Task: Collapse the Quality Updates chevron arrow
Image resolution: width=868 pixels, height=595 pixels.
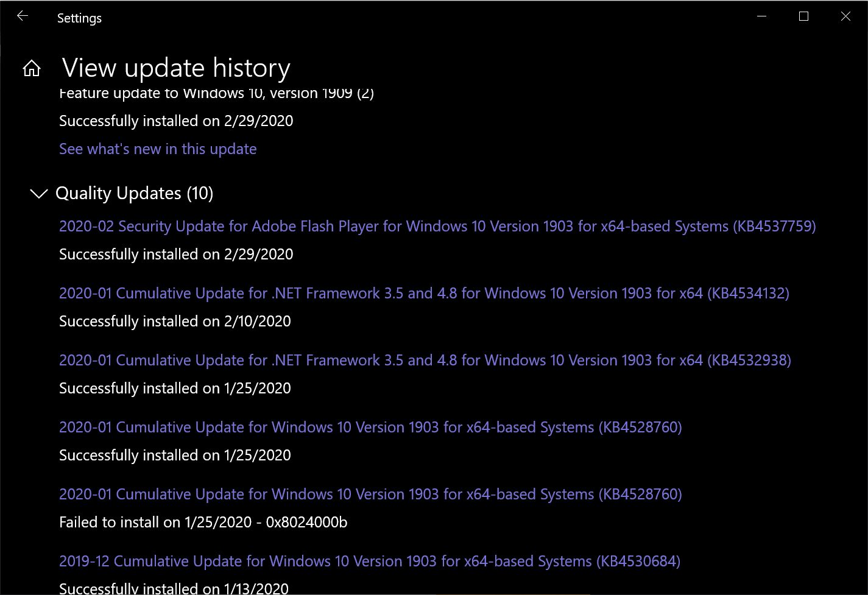Action: (x=39, y=194)
